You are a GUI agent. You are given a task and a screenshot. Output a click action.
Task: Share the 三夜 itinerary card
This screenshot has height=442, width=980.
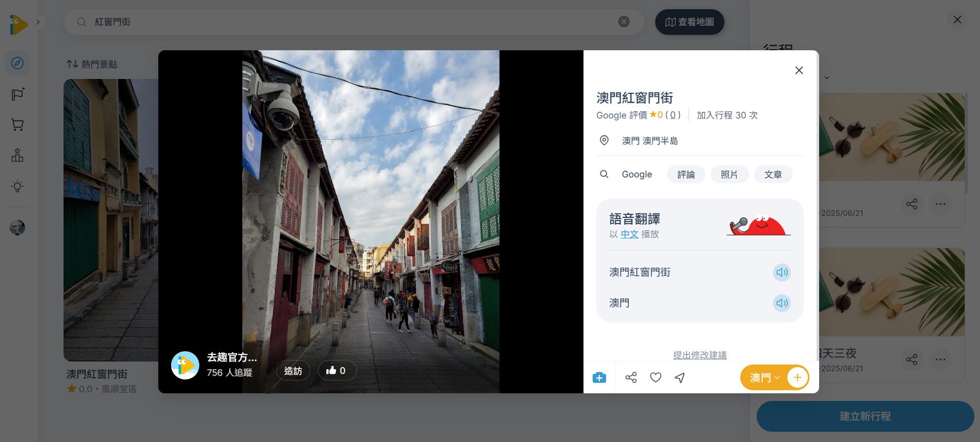(x=911, y=359)
